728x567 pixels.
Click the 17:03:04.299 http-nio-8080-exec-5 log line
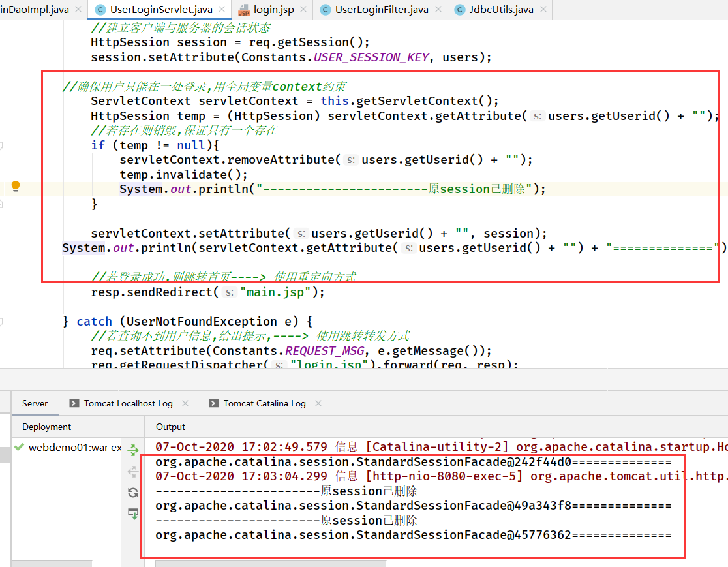(x=441, y=476)
